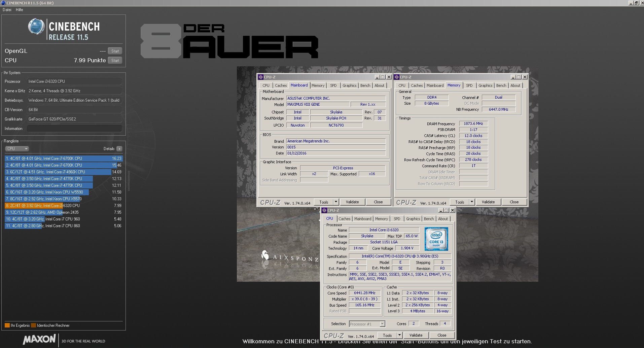The width and height of the screenshot is (644, 348).
Task: Click the Identischer Rechner brown legend swatch
Action: coord(33,325)
